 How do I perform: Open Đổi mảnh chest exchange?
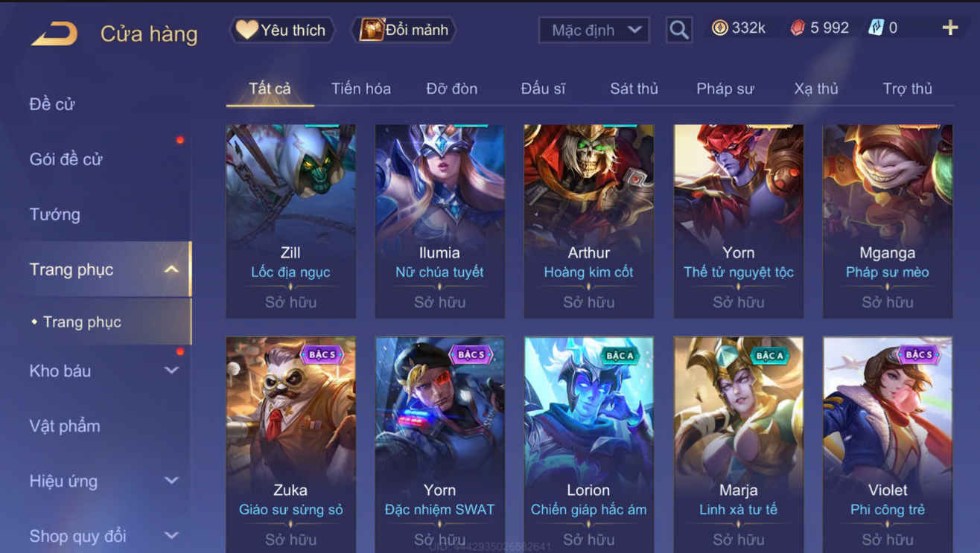[404, 30]
